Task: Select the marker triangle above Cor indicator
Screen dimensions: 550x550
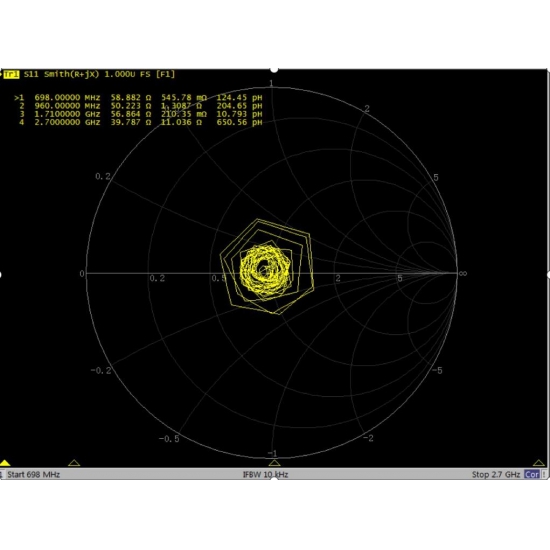Action: [539, 463]
